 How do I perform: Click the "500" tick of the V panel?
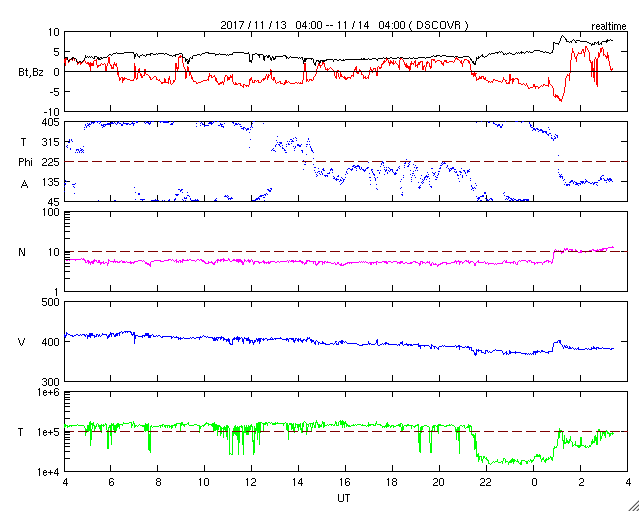(x=52, y=302)
